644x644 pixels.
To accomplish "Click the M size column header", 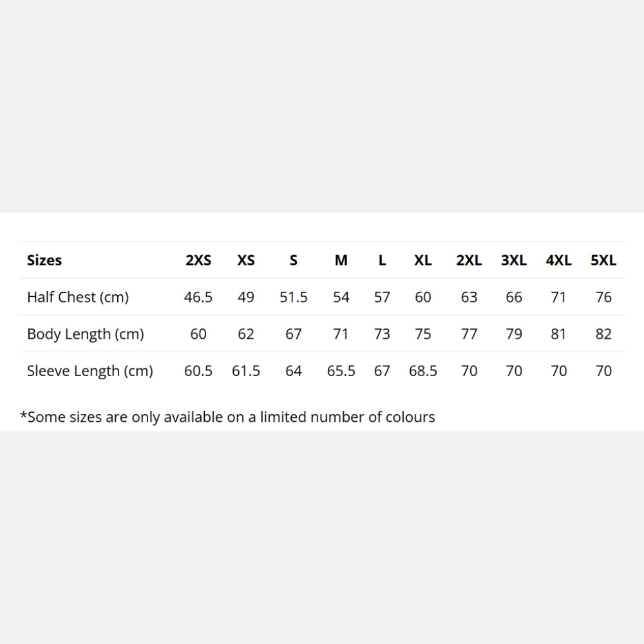I will pos(341,260).
